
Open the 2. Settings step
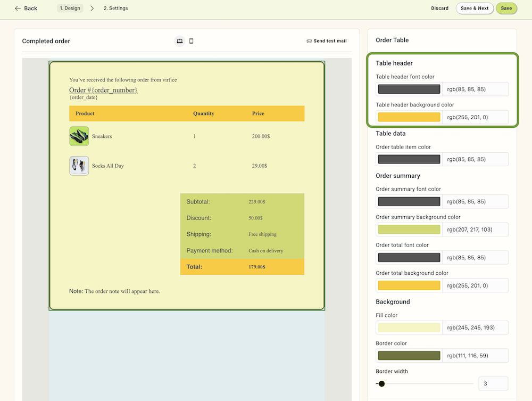pyautogui.click(x=115, y=8)
